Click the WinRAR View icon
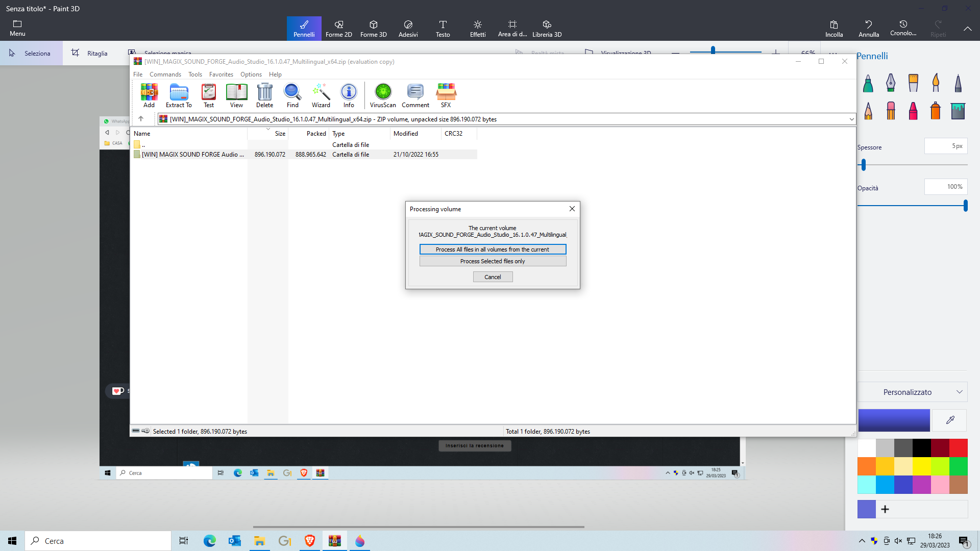The image size is (980, 551). pos(236,95)
